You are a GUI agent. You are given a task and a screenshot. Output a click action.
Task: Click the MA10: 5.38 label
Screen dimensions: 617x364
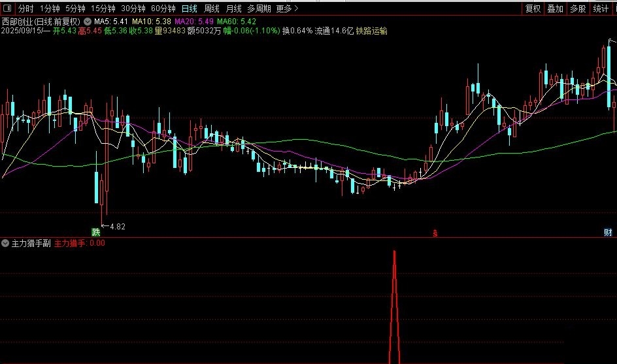(152, 22)
